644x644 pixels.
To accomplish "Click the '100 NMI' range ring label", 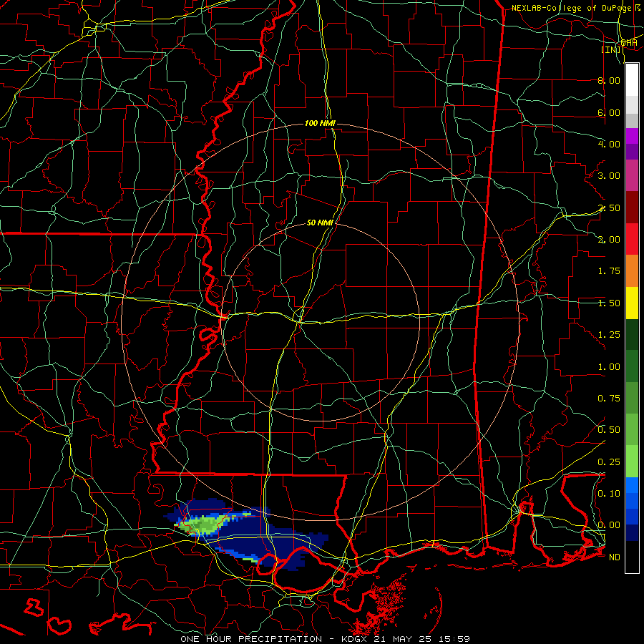I will point(320,123).
